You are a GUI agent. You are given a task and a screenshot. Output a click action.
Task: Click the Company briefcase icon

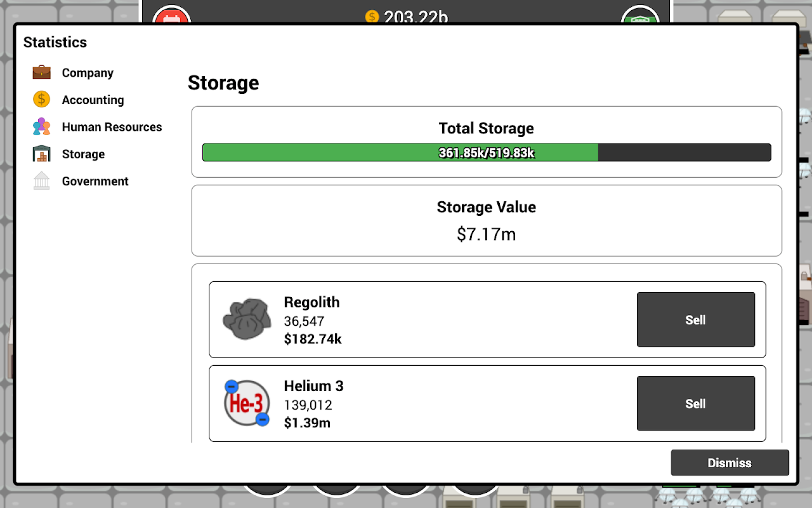click(x=41, y=72)
